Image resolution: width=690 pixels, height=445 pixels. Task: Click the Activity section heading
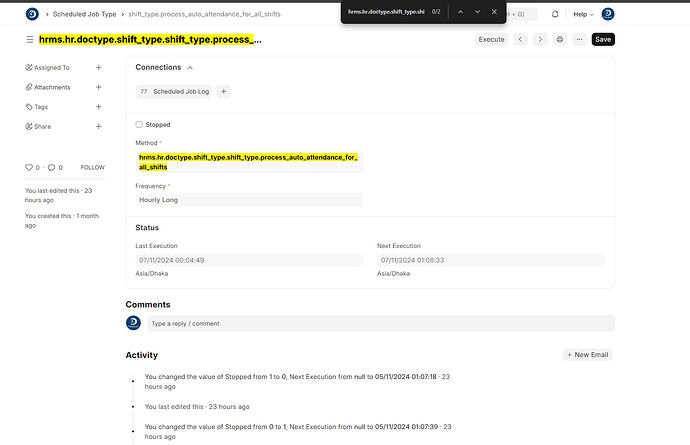142,355
